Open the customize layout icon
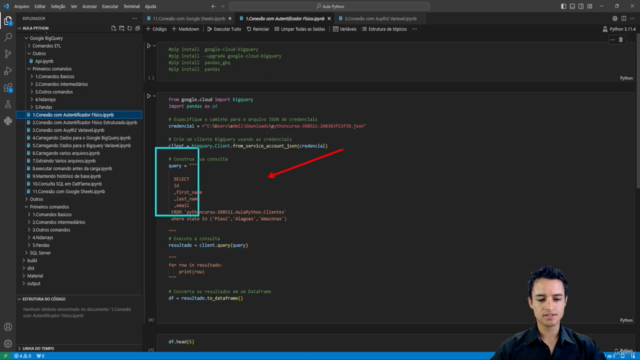Screen dimensions: 640x360 (590, 6)
